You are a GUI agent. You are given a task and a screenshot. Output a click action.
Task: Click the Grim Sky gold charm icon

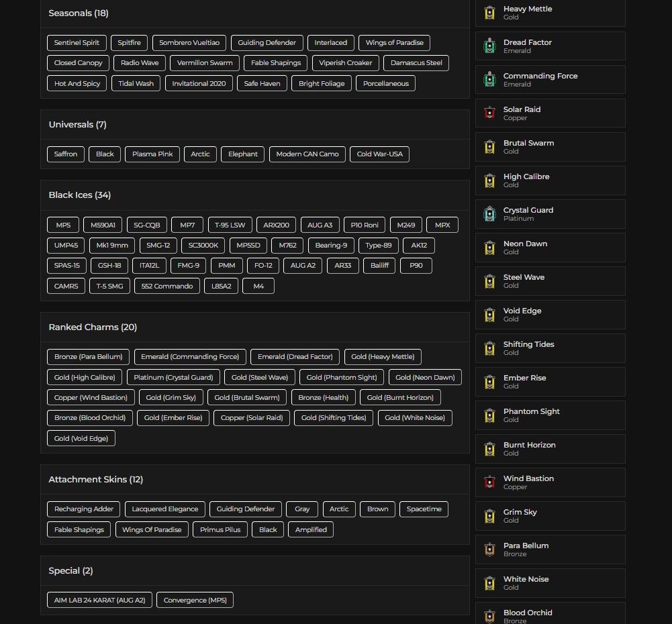click(489, 516)
